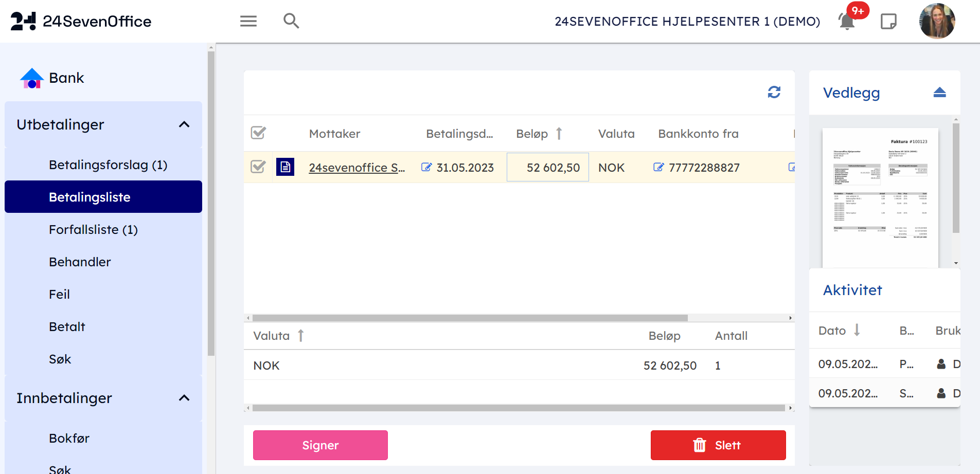The image size is (980, 474).
Task: Edit the payment date 31.05.2023
Action: click(426, 167)
